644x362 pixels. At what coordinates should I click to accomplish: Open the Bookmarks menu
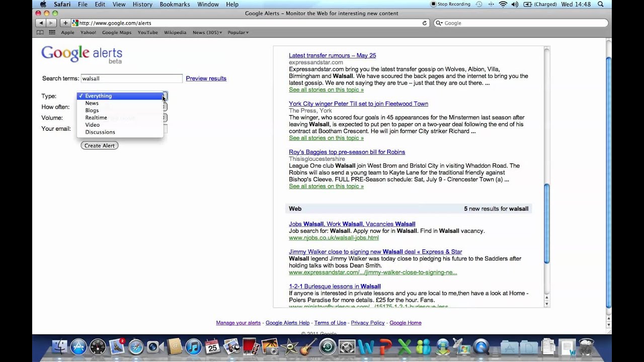[x=175, y=4]
